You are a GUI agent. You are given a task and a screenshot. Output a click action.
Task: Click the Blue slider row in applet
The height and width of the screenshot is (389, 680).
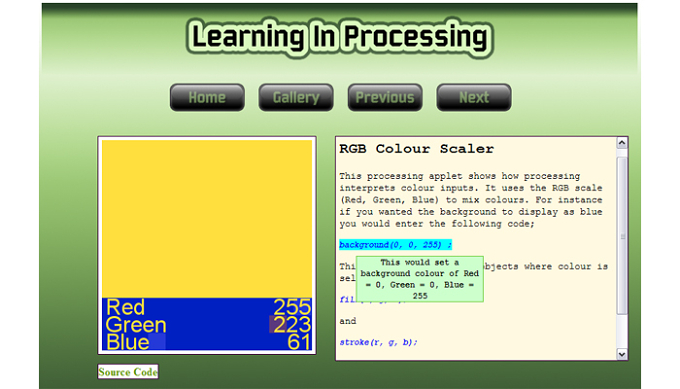coord(207,342)
